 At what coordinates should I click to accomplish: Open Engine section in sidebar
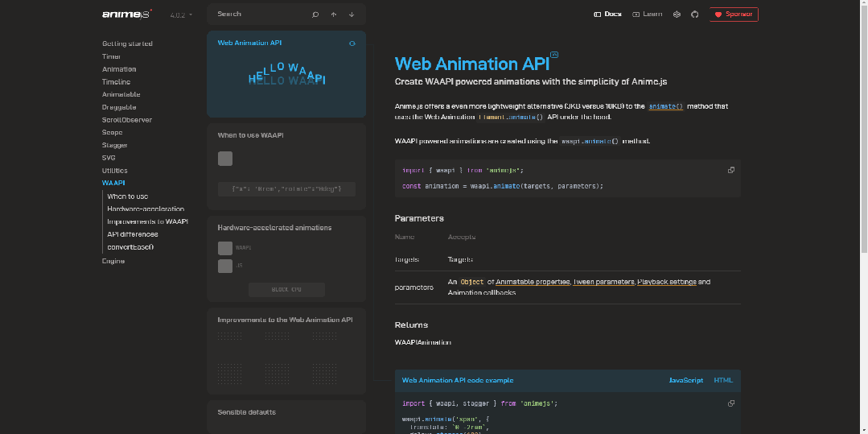tap(113, 261)
